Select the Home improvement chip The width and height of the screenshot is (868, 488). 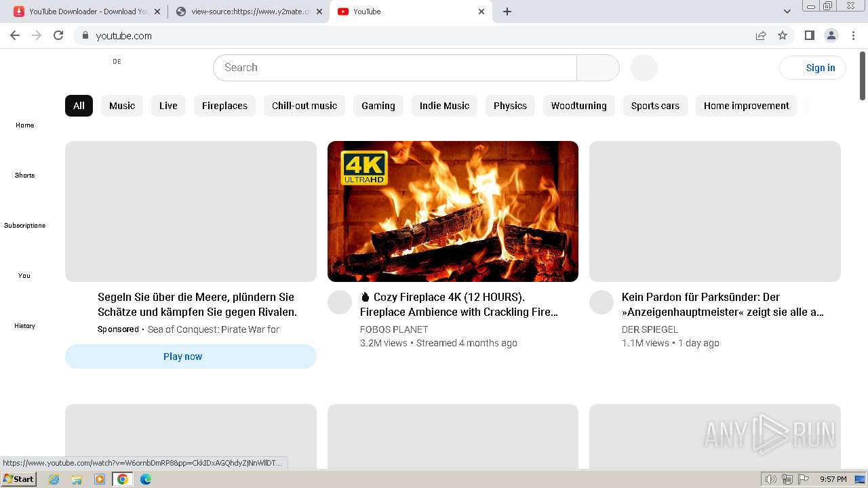[747, 106]
